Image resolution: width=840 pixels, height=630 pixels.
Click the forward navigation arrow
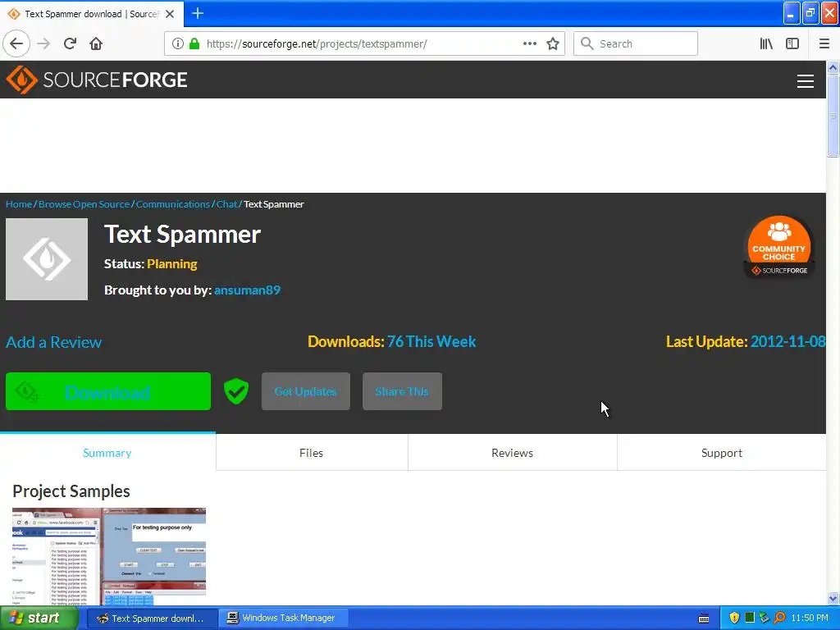point(43,43)
